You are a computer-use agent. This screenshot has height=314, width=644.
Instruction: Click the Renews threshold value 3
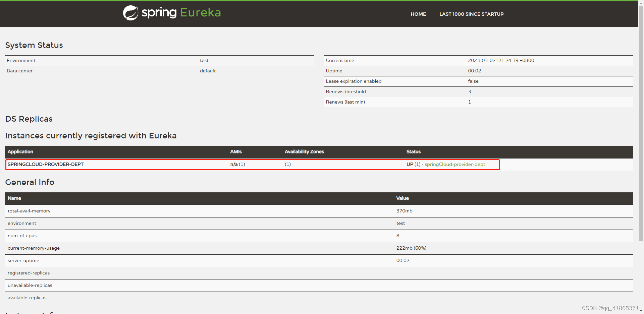tap(470, 91)
